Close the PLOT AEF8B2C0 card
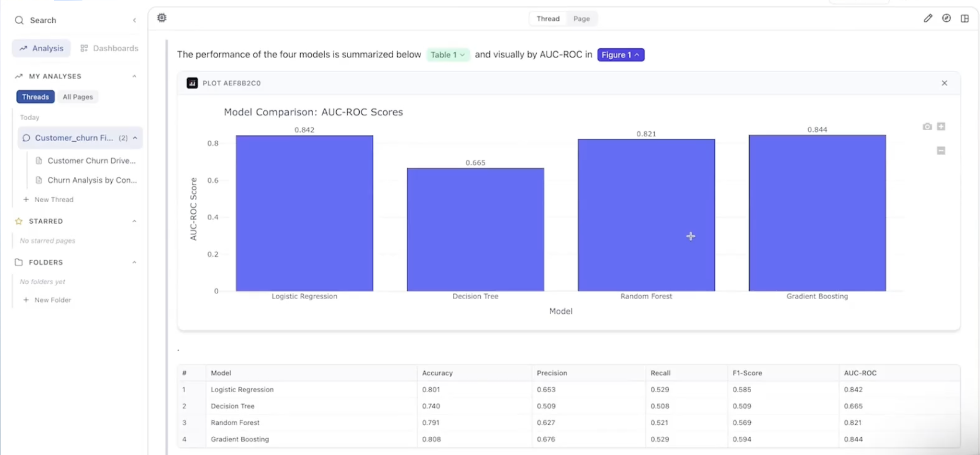Image resolution: width=980 pixels, height=455 pixels. (944, 83)
